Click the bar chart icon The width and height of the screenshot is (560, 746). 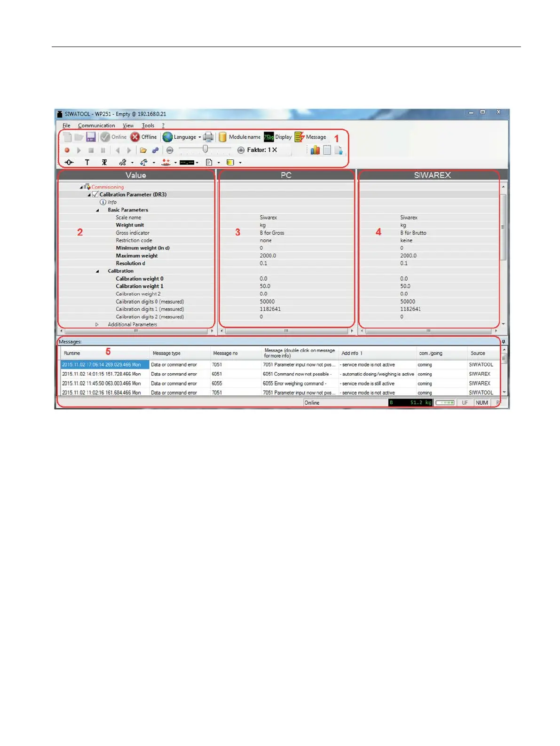[x=315, y=150]
